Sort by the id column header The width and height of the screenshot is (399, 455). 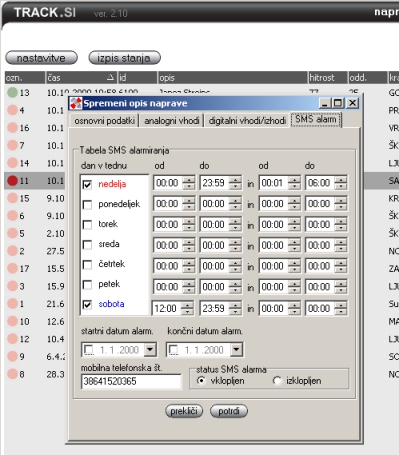point(137,78)
